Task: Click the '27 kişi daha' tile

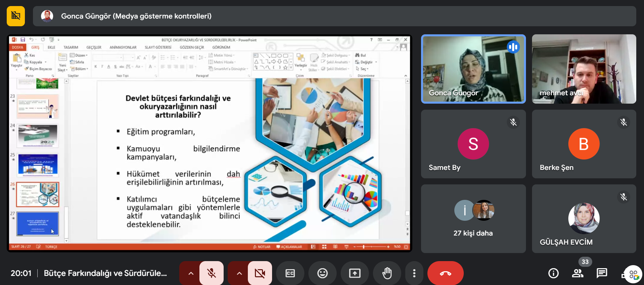Action: (473, 219)
